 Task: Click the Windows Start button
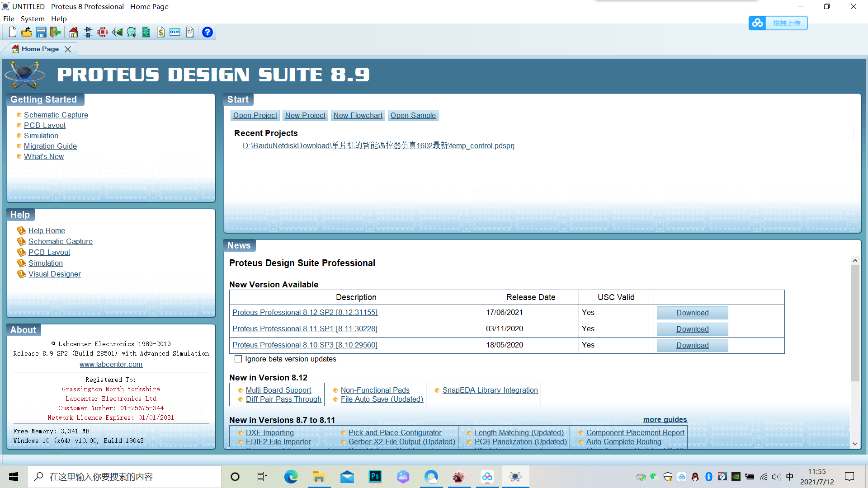coord(14,477)
